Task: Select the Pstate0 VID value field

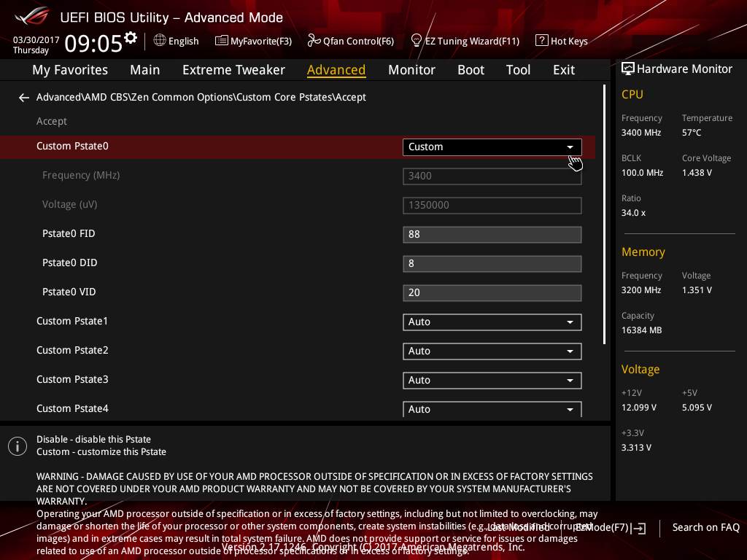Action: (492, 292)
